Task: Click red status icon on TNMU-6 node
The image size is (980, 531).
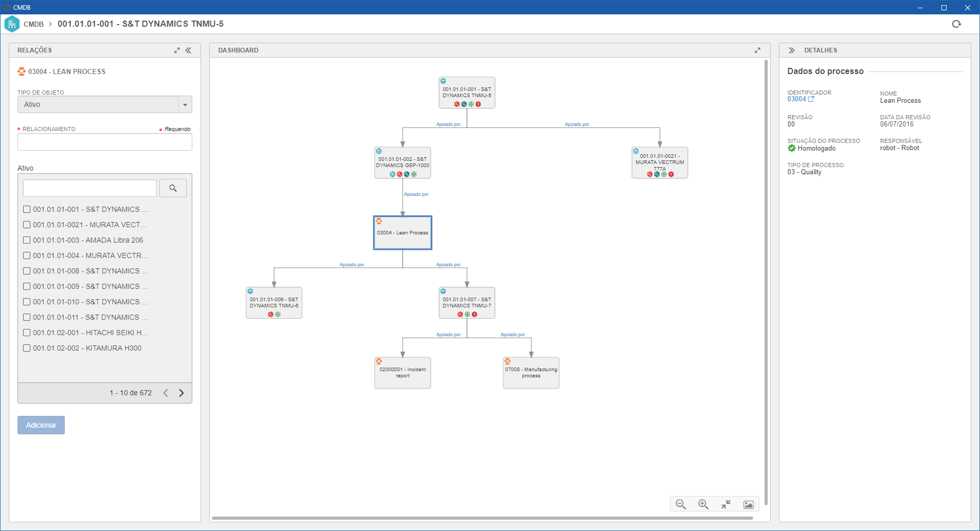Action: tap(270, 315)
